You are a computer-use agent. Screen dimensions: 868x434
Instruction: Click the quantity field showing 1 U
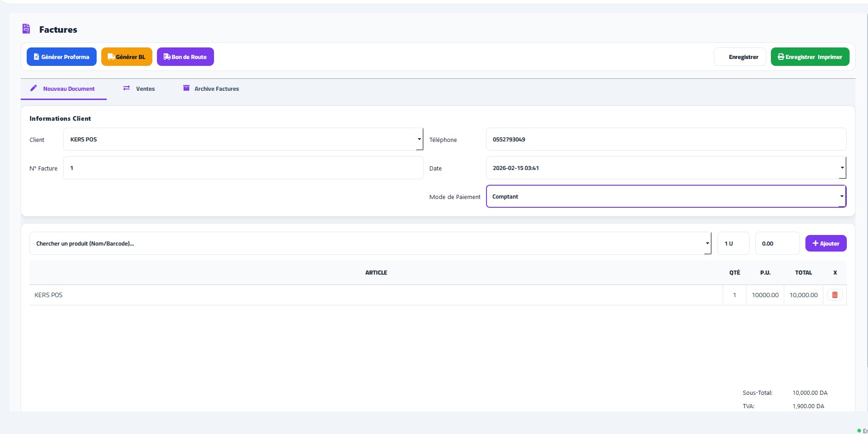click(x=733, y=243)
